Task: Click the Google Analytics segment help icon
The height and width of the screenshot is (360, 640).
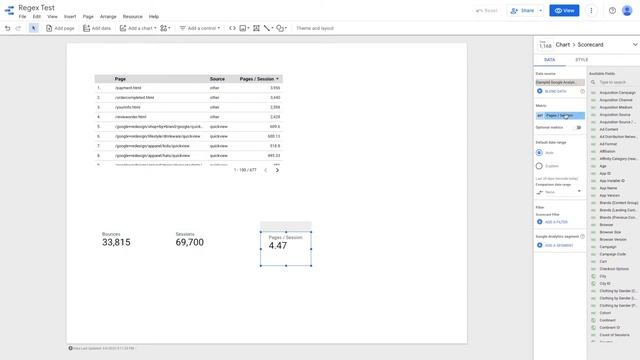Action: pos(582,236)
